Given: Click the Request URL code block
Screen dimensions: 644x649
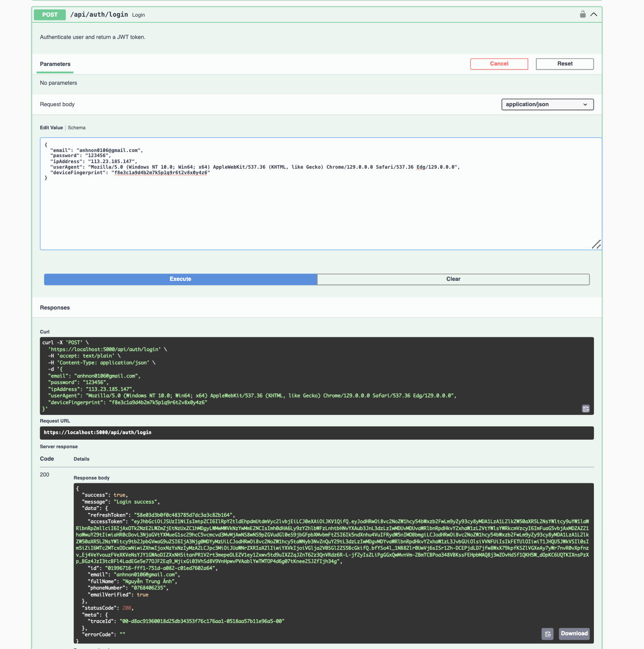Looking at the screenshot, I should click(x=316, y=433).
